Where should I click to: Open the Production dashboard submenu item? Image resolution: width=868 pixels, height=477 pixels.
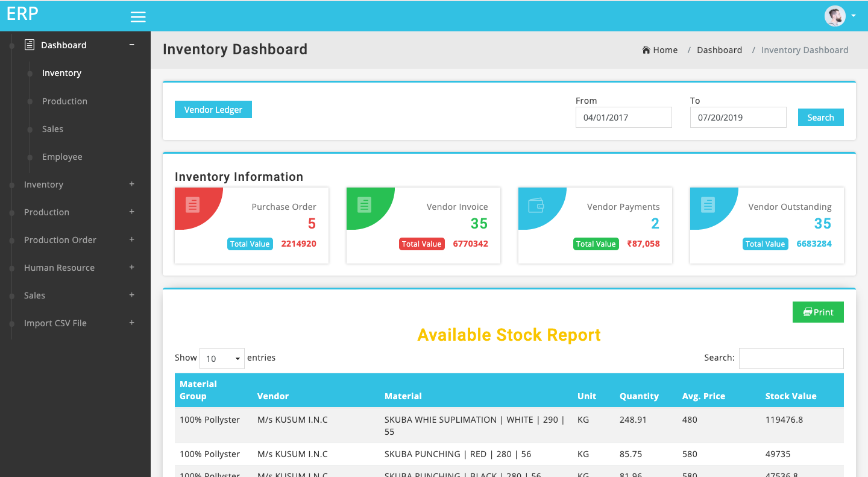[64, 101]
